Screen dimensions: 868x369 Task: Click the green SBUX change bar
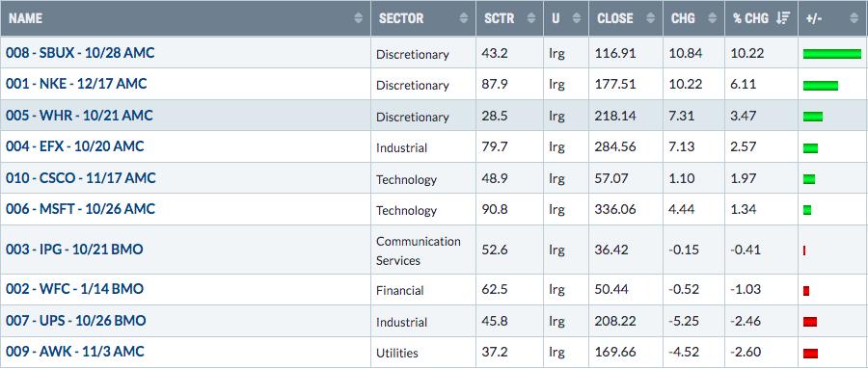(x=832, y=54)
